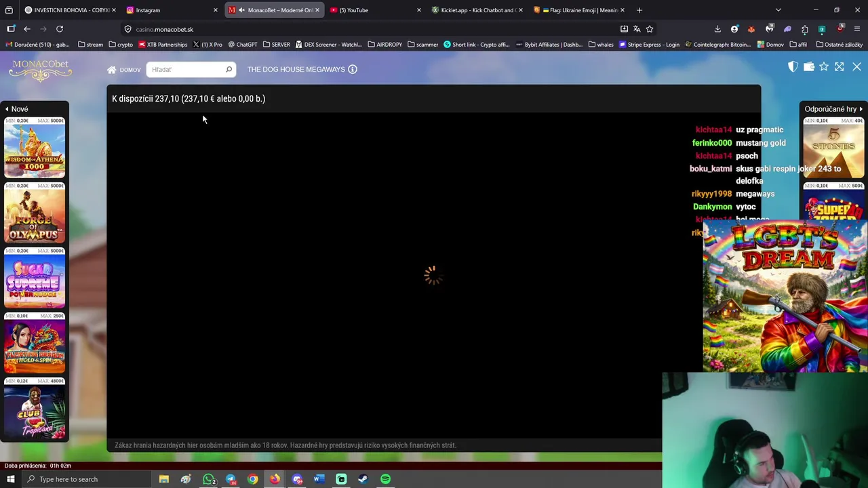This screenshot has height=488, width=868.
Task: Open Spotify from the taskbar
Action: (385, 479)
